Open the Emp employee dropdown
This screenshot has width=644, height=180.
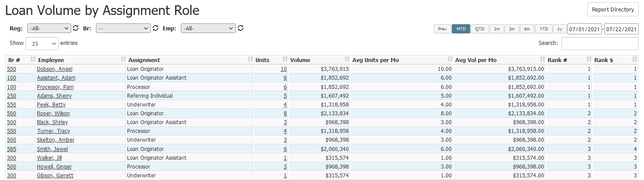coord(208,28)
